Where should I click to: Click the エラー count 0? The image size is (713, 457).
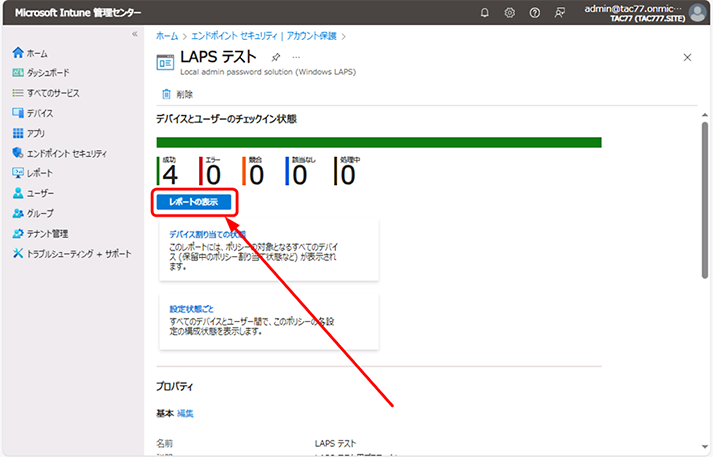click(x=213, y=175)
